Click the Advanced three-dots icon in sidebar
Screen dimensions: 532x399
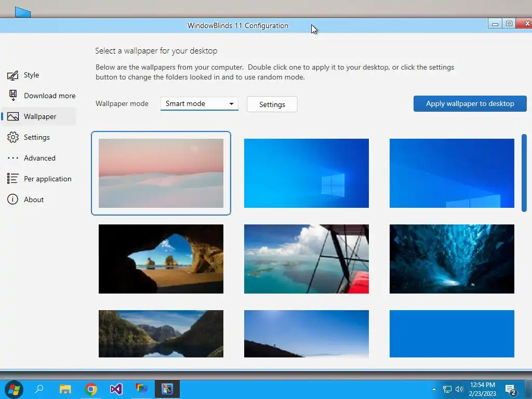click(x=13, y=158)
